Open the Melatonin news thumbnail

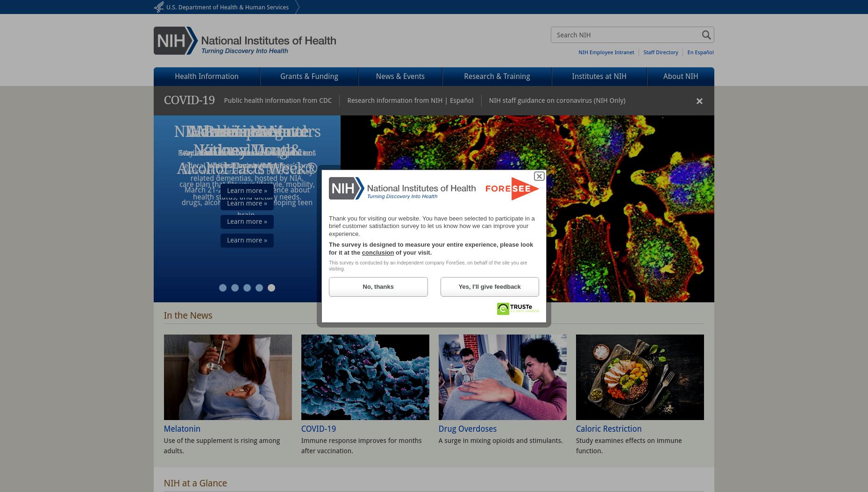(x=228, y=377)
